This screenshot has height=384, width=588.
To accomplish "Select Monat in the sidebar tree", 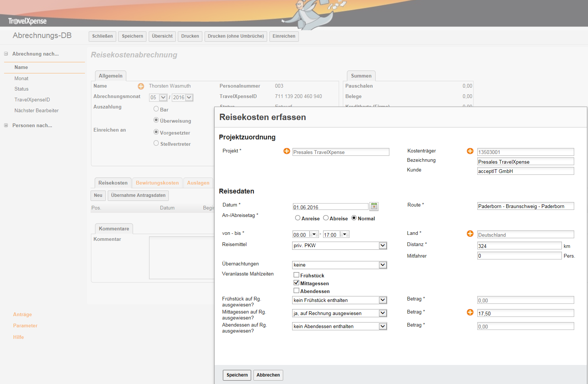I will (21, 78).
